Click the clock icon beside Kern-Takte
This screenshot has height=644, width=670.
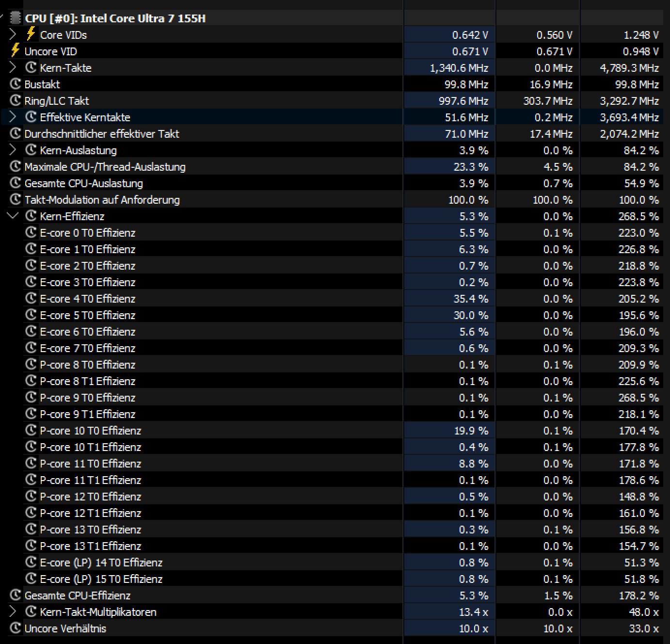point(31,67)
